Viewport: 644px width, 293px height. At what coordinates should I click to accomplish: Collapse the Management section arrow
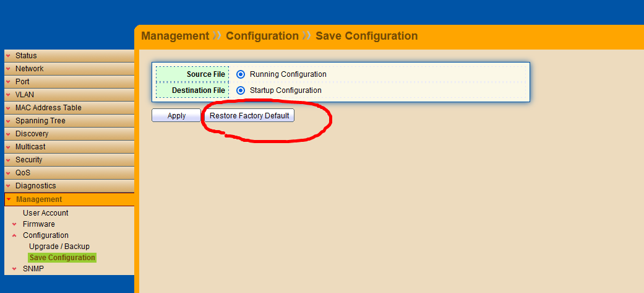9,199
